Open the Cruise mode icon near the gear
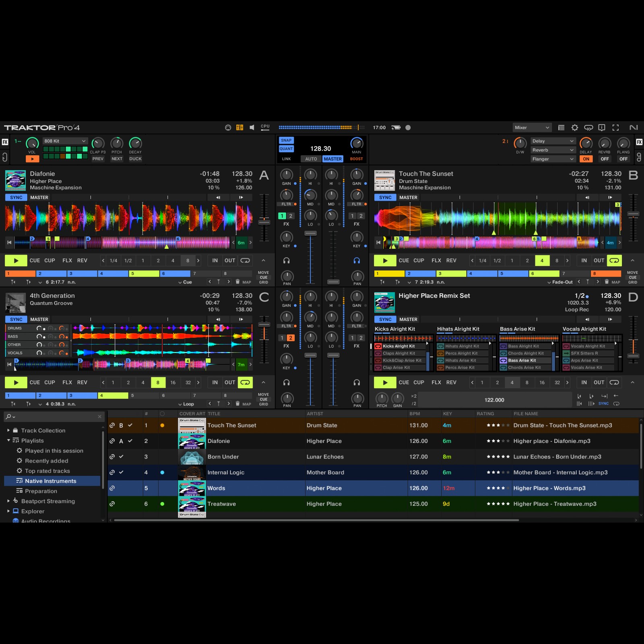The height and width of the screenshot is (644, 644). click(x=588, y=127)
